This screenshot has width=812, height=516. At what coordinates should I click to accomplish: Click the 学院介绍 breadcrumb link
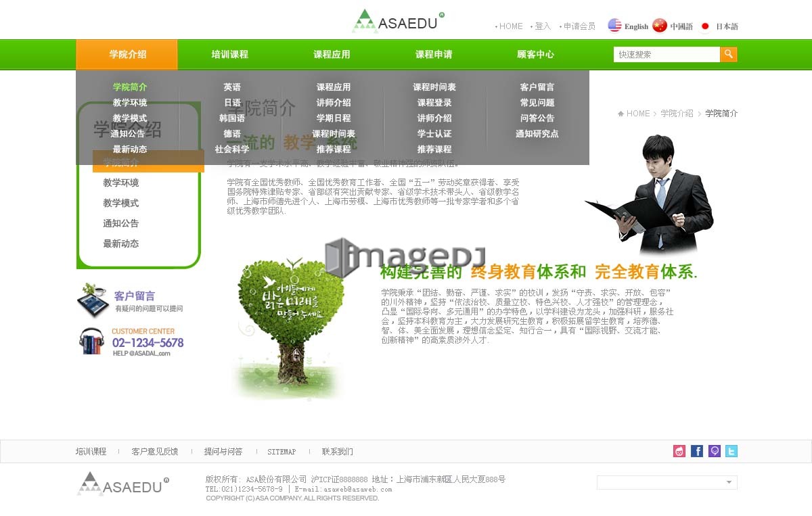[677, 114]
